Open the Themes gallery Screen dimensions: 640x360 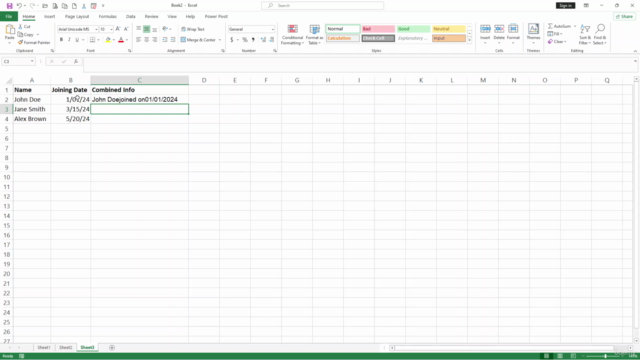pos(533,34)
